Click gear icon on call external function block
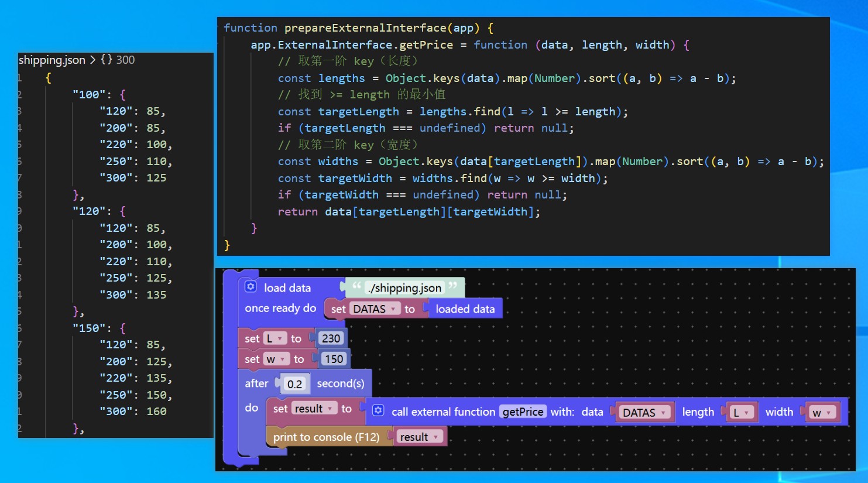Viewport: 868px width, 483px height. click(378, 411)
